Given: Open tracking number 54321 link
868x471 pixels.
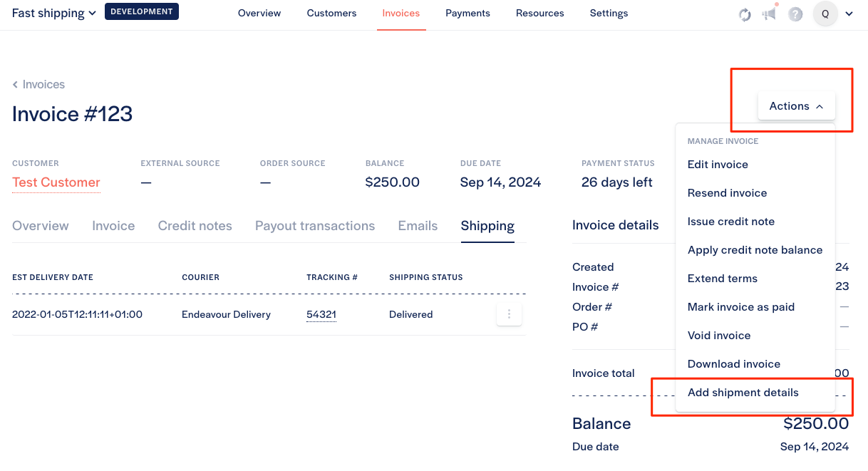Looking at the screenshot, I should 321,314.
